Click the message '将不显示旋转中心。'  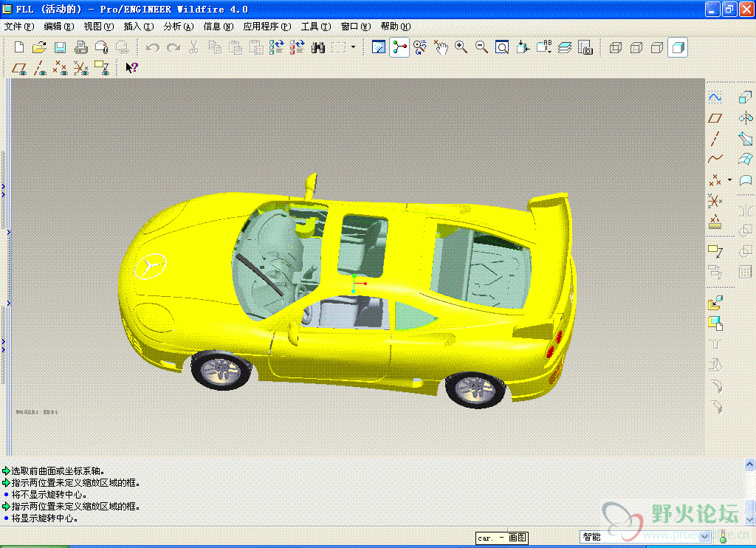tap(49, 494)
